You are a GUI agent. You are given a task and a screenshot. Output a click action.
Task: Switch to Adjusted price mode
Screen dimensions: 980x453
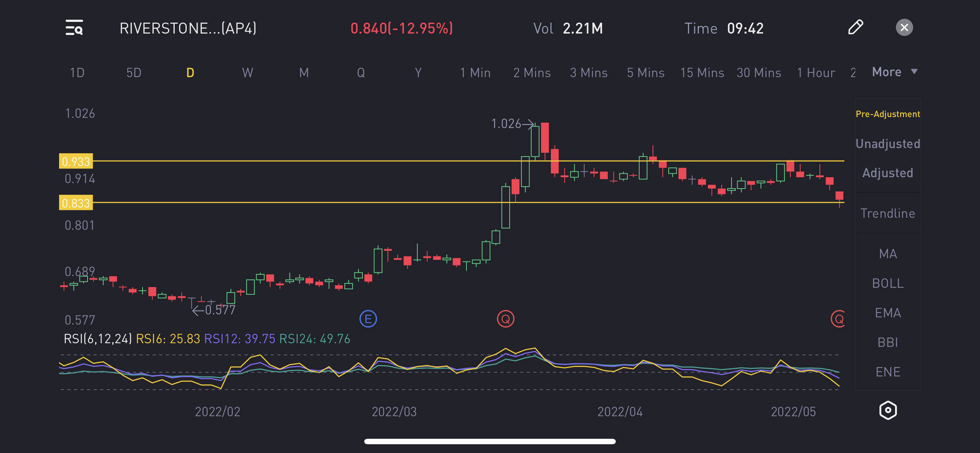[887, 173]
